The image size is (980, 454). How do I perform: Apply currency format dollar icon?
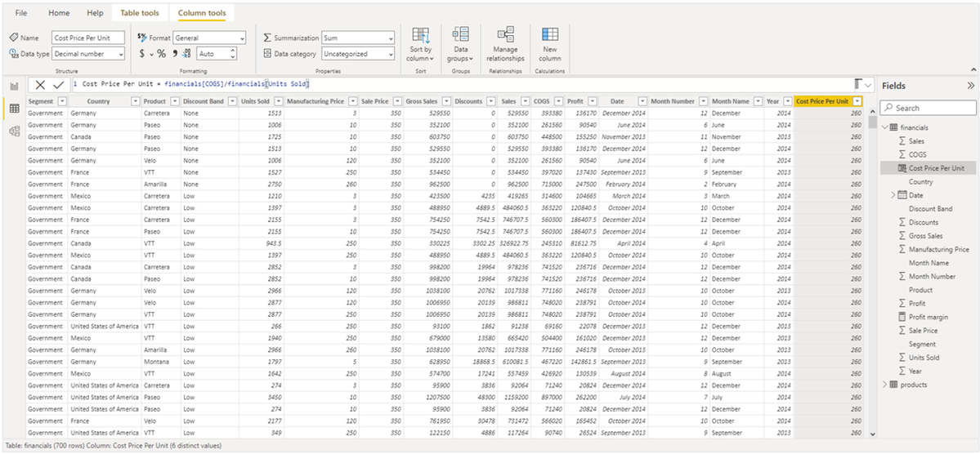click(142, 54)
